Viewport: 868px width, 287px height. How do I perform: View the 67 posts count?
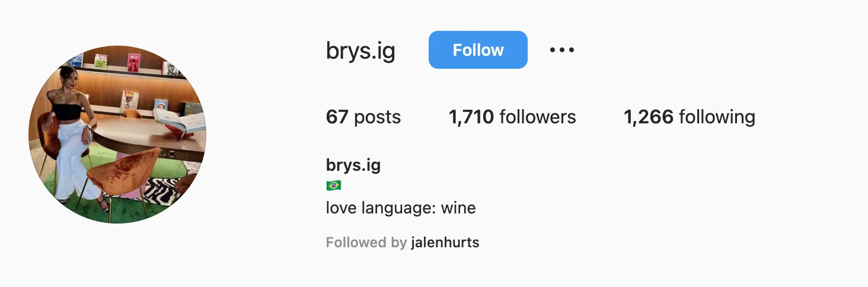pyautogui.click(x=363, y=117)
